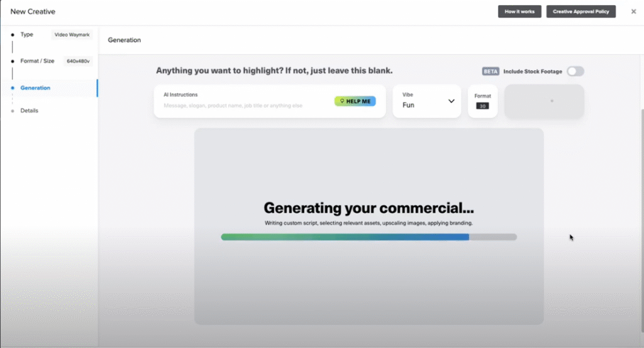Open the Vibe dropdown showing Fun
This screenshot has height=348, width=644.
pyautogui.click(x=426, y=101)
